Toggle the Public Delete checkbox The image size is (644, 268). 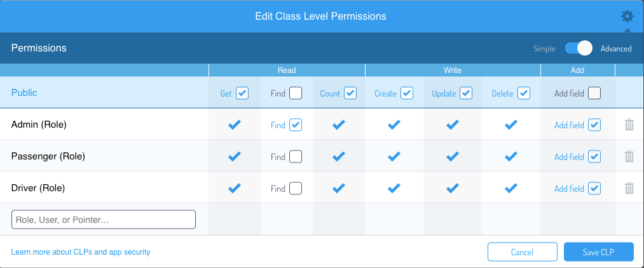tap(524, 93)
